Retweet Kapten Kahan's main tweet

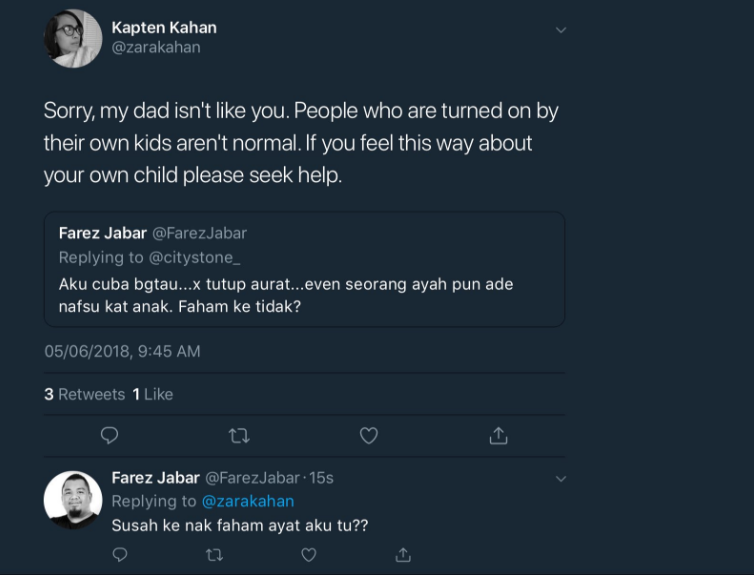239,436
